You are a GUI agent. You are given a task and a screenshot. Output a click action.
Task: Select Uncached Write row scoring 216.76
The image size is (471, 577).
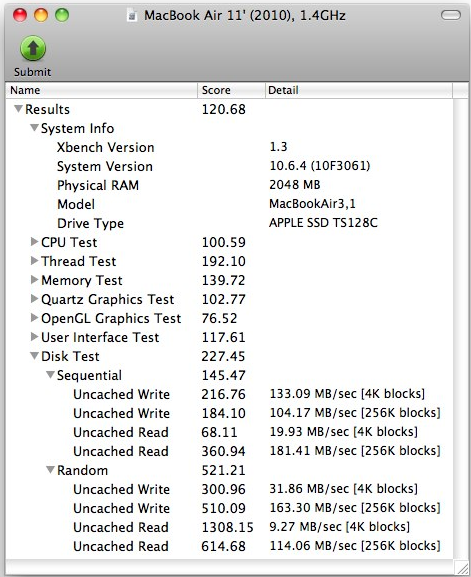tap(229, 394)
